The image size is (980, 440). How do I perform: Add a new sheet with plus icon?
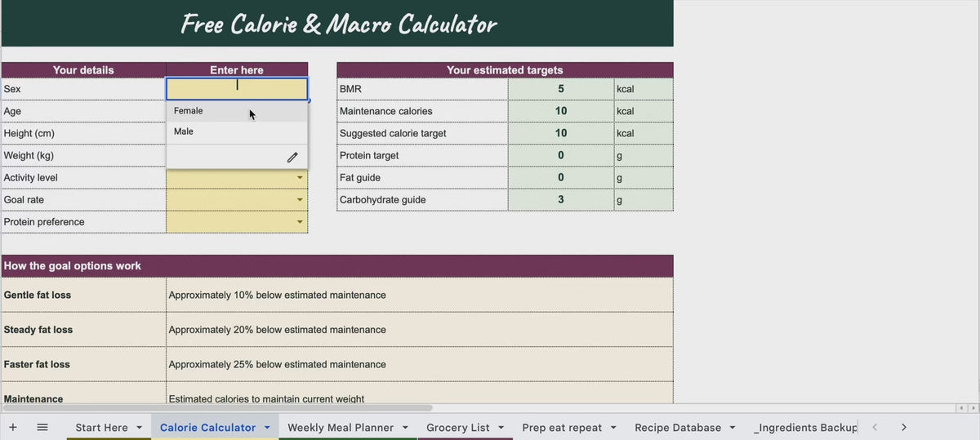(x=13, y=427)
